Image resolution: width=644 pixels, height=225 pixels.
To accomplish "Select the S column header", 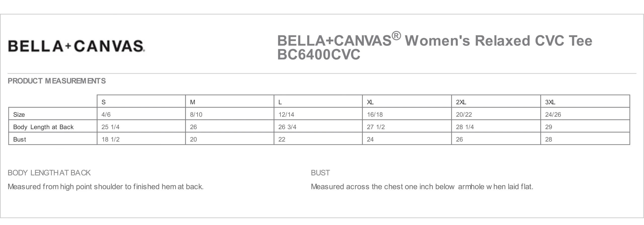I will coord(141,102).
